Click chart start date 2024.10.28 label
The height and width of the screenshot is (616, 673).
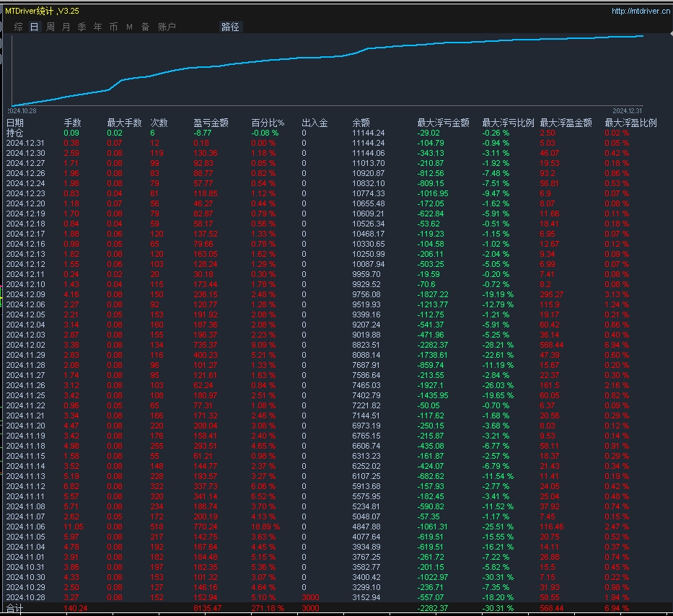click(22, 111)
